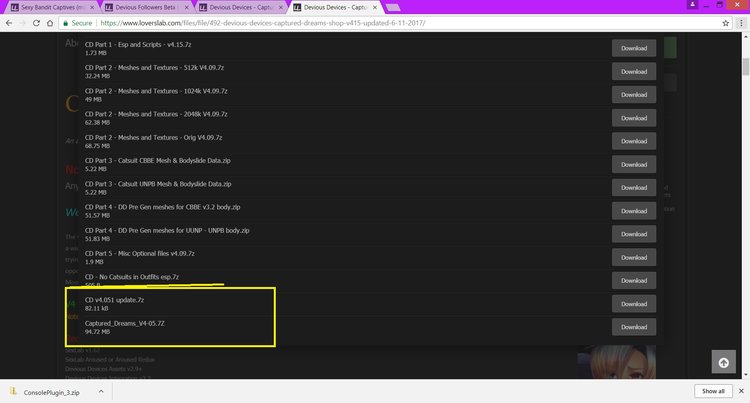Download CD Part 3 Catsuit CBBE mesh
The height and width of the screenshot is (403, 750).
(x=634, y=164)
